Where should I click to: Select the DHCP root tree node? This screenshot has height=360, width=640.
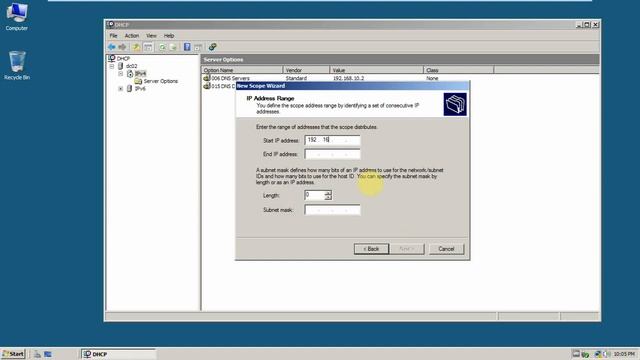(x=123, y=59)
